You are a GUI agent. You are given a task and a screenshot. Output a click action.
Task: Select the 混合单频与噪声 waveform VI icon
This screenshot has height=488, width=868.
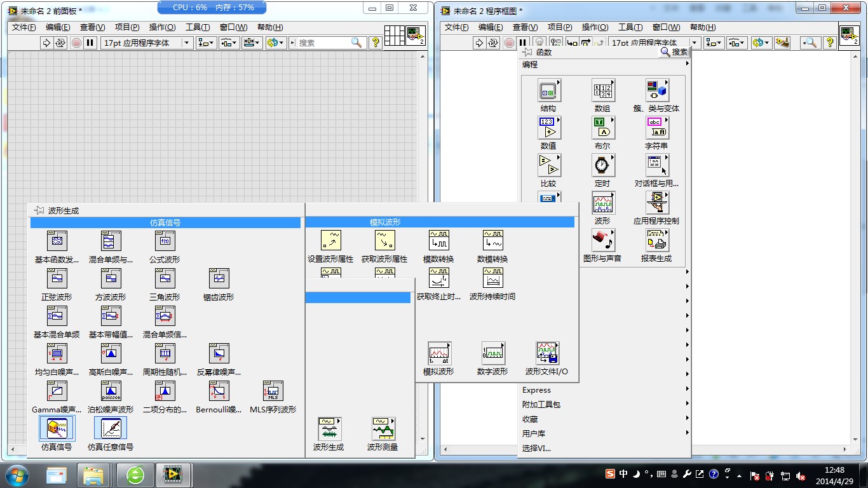[111, 241]
